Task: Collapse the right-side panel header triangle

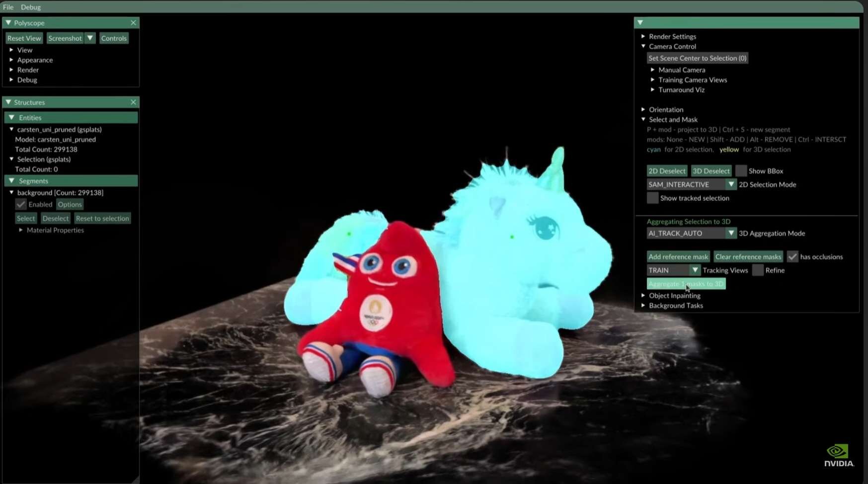Action: pos(640,23)
